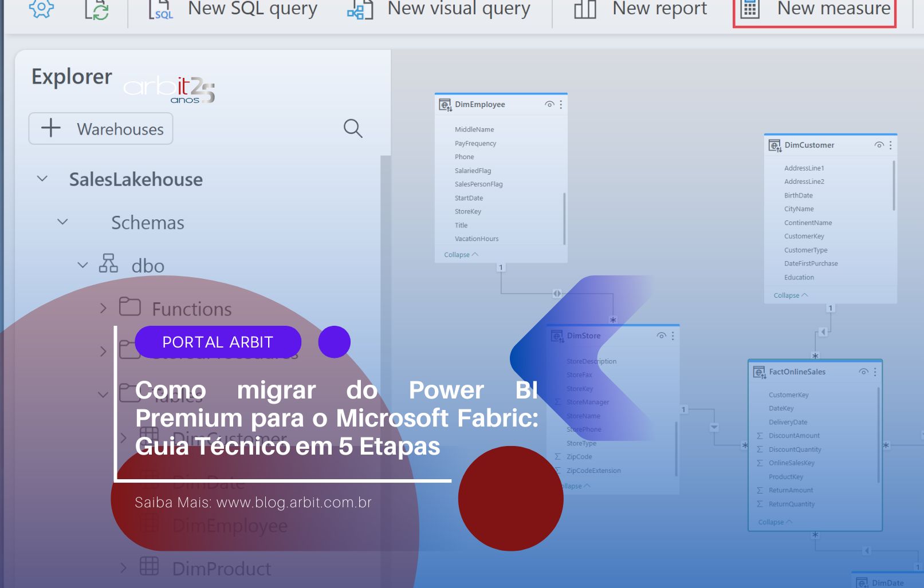
Task: Expand the Functions folder
Action: 103,308
